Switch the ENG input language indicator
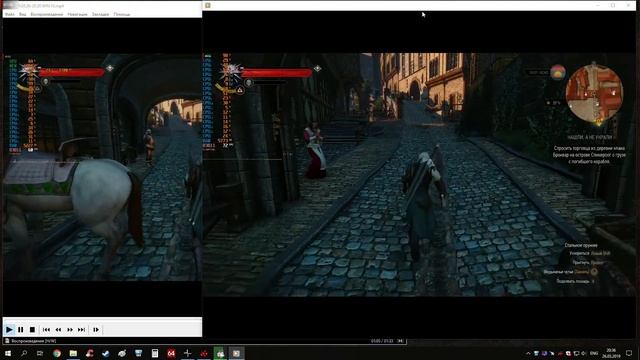Screen dimensions: 640x360 (594, 353)
